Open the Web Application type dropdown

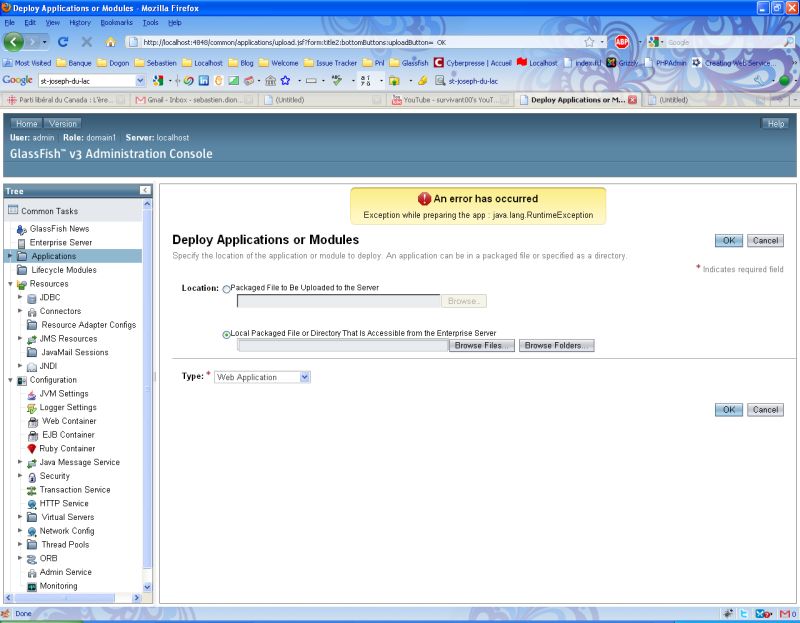pyautogui.click(x=303, y=377)
